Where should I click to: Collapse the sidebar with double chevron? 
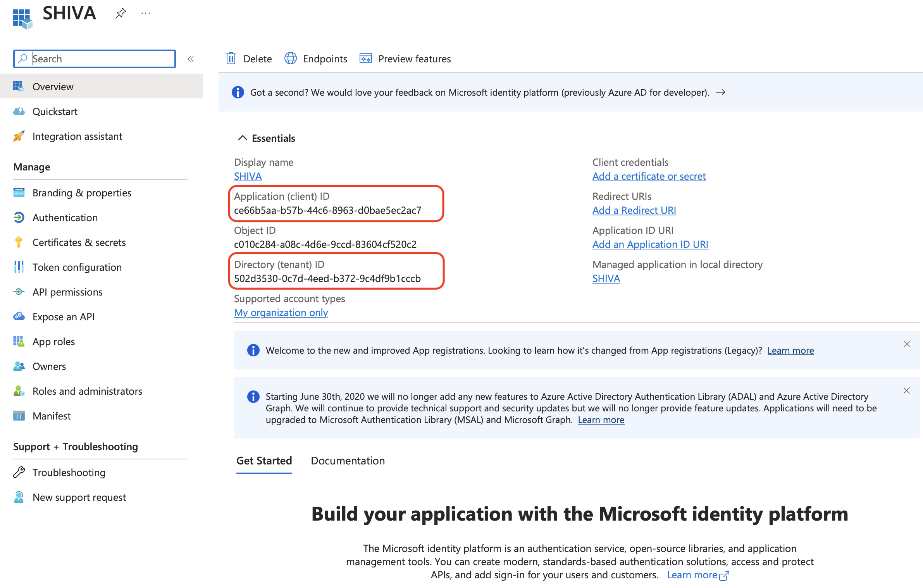191,59
